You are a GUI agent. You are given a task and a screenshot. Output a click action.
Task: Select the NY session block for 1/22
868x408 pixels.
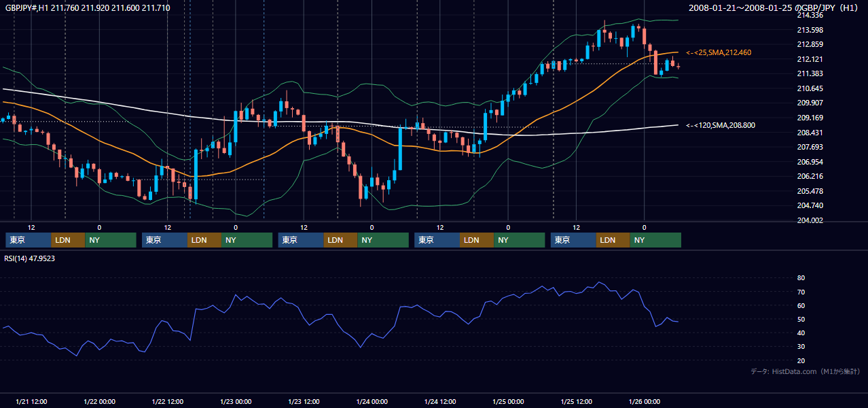[x=247, y=240]
